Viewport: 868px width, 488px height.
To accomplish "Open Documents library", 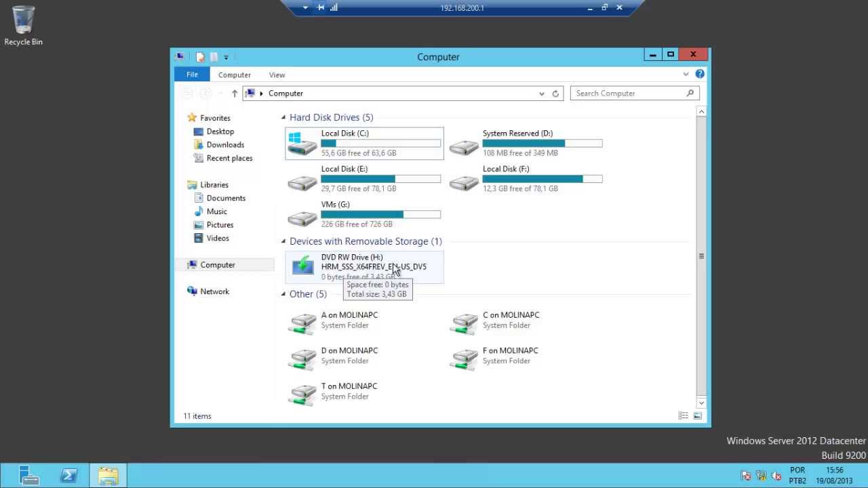I will point(226,198).
